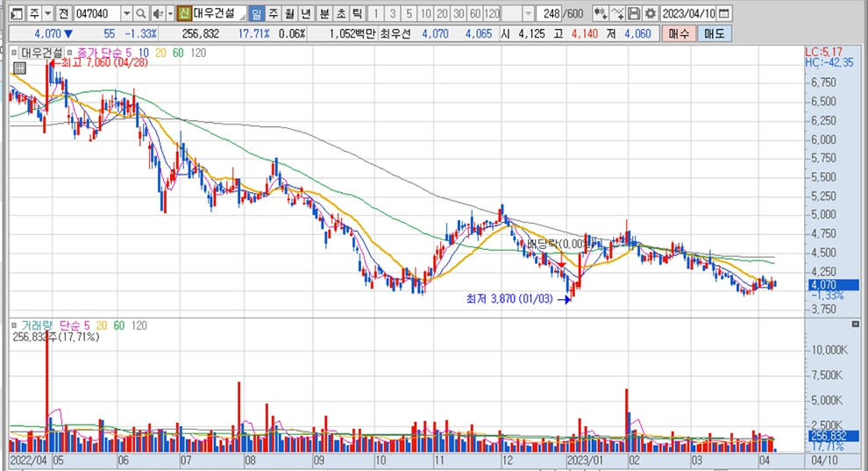Click the 대우건설 price legend label
868x471 pixels.
[x=42, y=54]
